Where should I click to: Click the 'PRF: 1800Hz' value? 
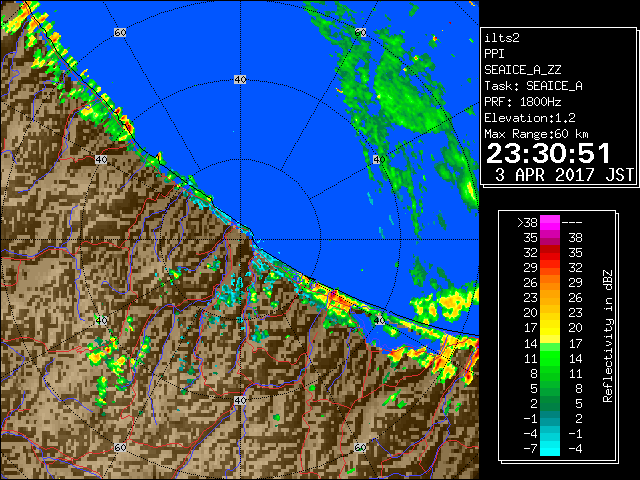pyautogui.click(x=522, y=102)
